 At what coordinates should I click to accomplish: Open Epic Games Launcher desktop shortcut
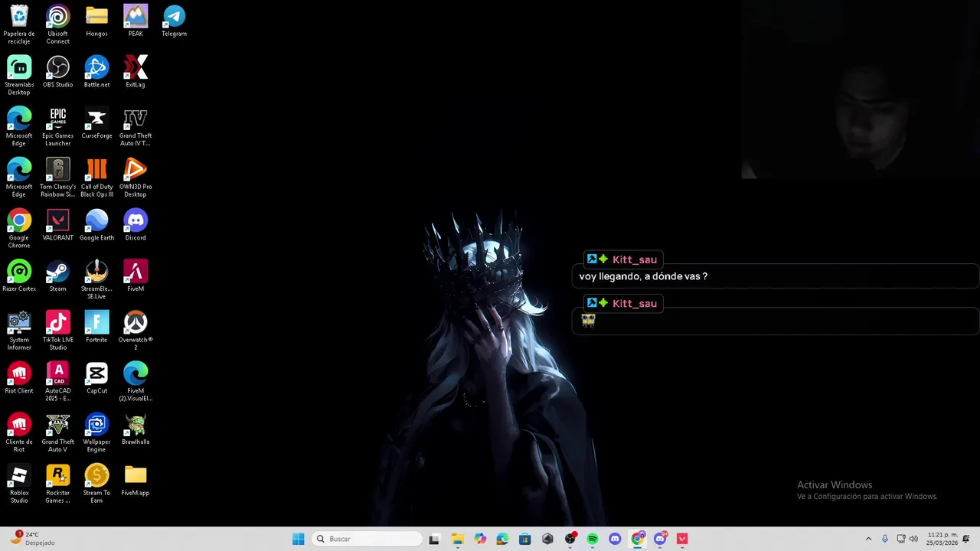click(x=58, y=127)
